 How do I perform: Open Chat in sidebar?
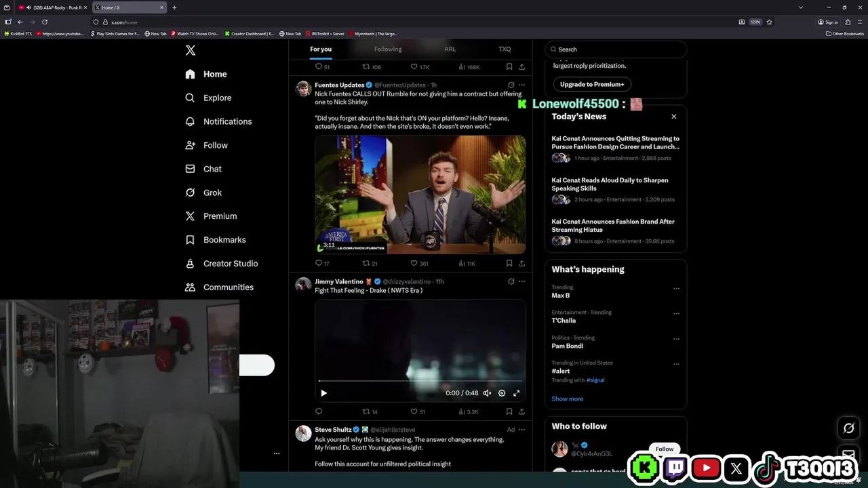pos(203,169)
